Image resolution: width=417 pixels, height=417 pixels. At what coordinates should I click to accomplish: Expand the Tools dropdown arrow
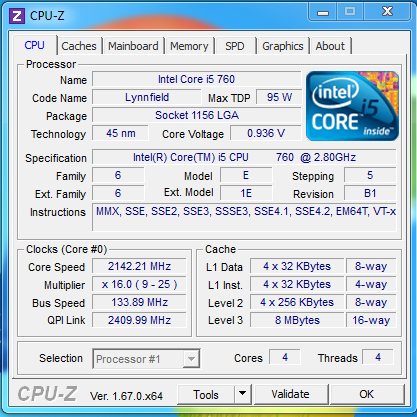click(x=243, y=394)
